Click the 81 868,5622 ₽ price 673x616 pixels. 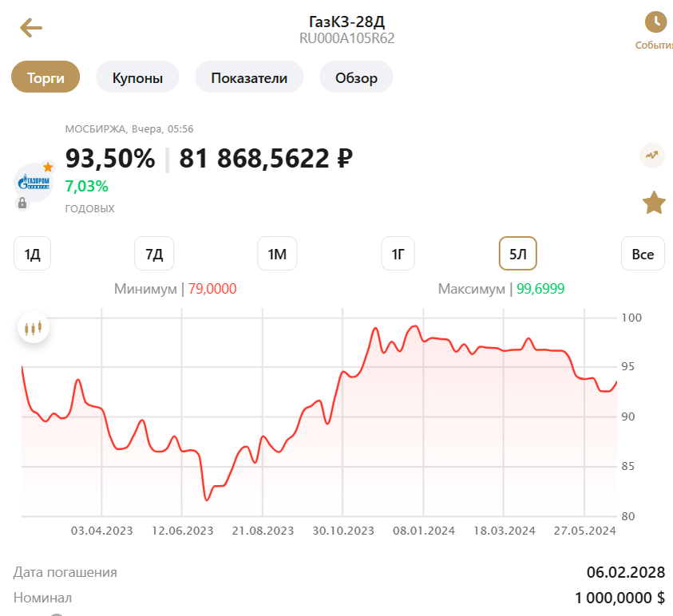coord(266,158)
